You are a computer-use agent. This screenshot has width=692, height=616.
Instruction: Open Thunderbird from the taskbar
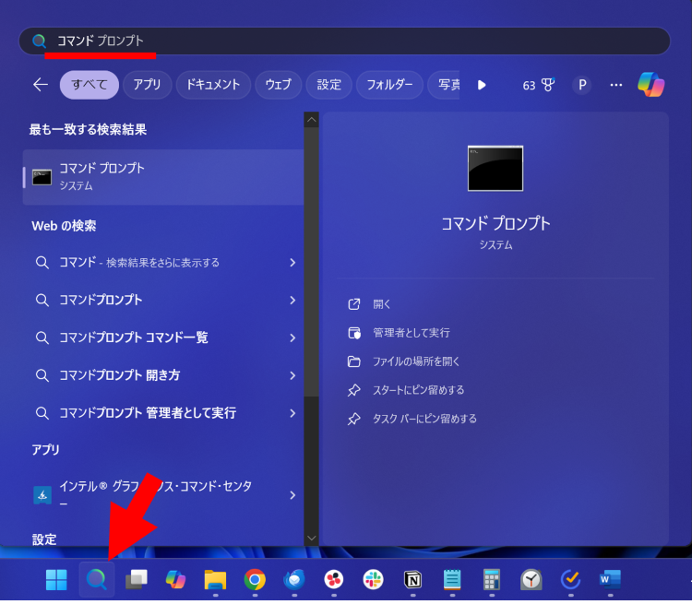pos(294,579)
